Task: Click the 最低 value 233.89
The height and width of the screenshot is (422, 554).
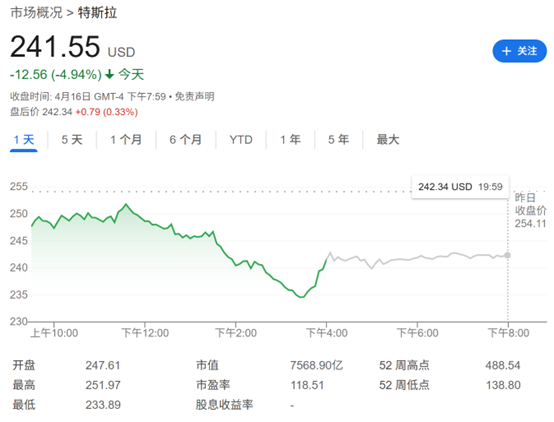Action: 103,405
